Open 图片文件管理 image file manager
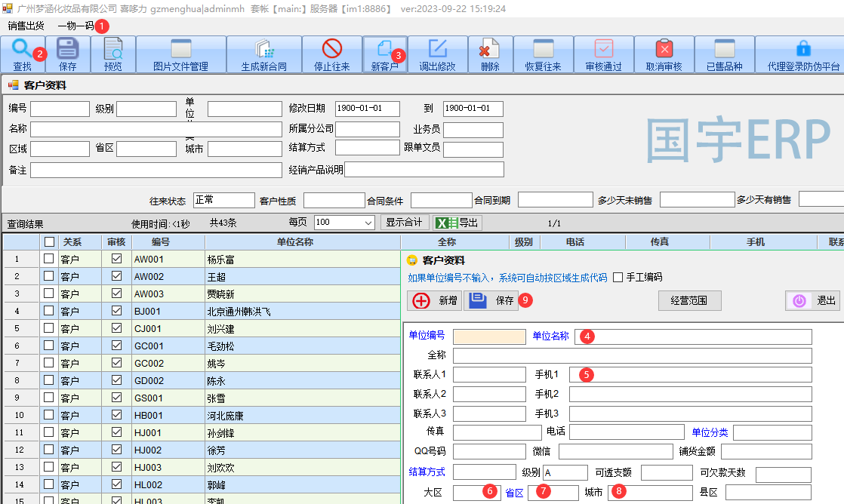Viewport: 844px width, 504px height. [180, 54]
